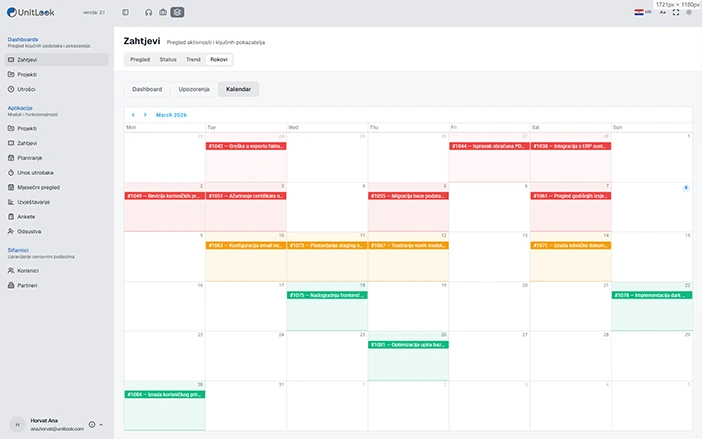Expand the Horvat Ana user menu chevron

pos(101,425)
